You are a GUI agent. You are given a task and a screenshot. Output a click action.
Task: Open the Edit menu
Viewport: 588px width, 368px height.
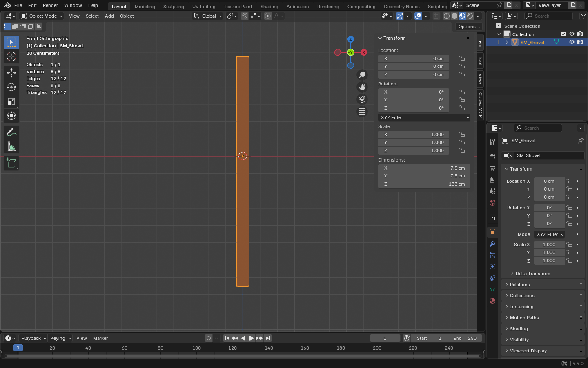point(32,5)
